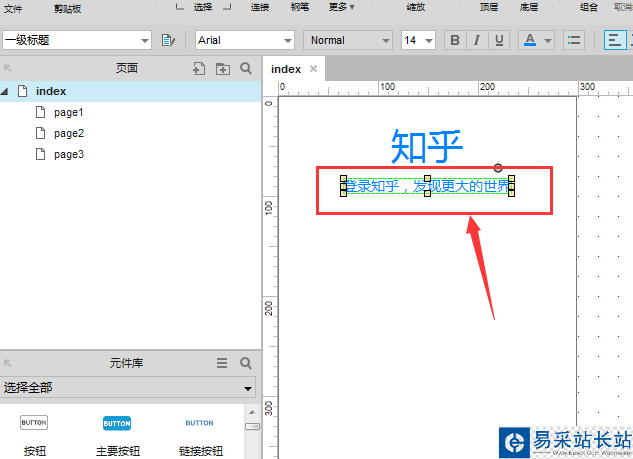The width and height of the screenshot is (633, 459).
Task: Toggle bullet list formatting
Action: [574, 40]
